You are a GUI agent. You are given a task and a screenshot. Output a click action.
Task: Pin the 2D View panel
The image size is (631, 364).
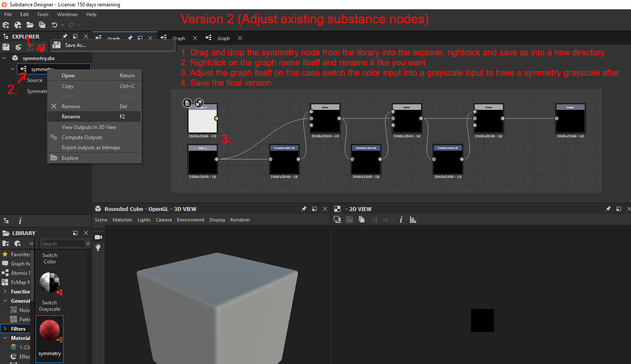click(608, 208)
